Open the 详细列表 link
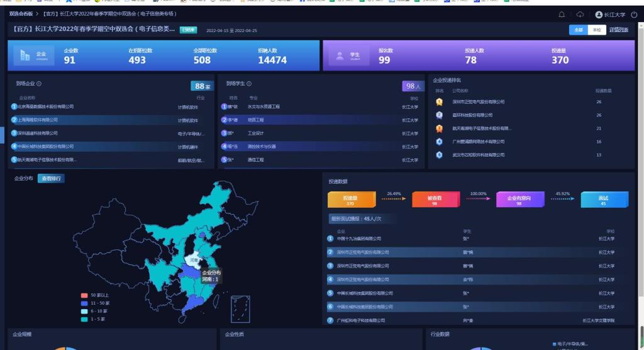 click(x=618, y=30)
